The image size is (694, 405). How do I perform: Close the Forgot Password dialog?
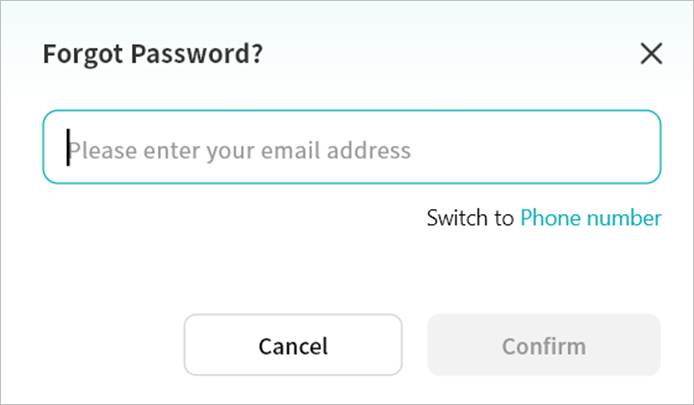click(651, 54)
